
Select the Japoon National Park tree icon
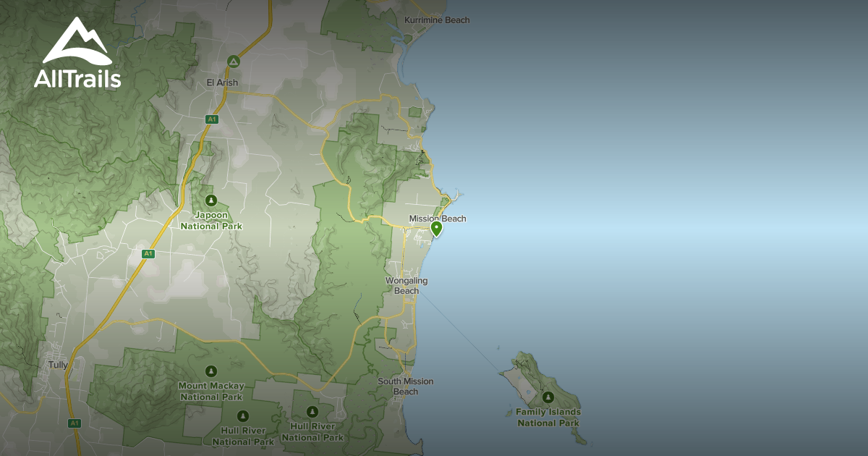pos(210,200)
